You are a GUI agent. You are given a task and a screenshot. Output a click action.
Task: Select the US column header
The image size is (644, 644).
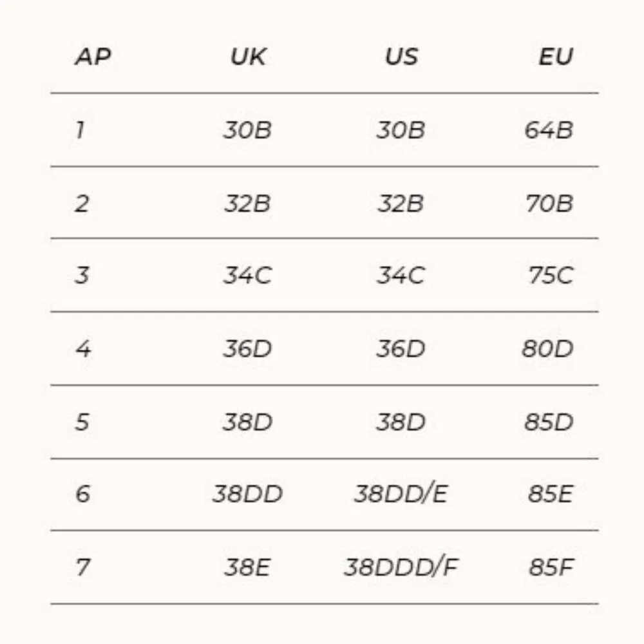[x=401, y=57]
